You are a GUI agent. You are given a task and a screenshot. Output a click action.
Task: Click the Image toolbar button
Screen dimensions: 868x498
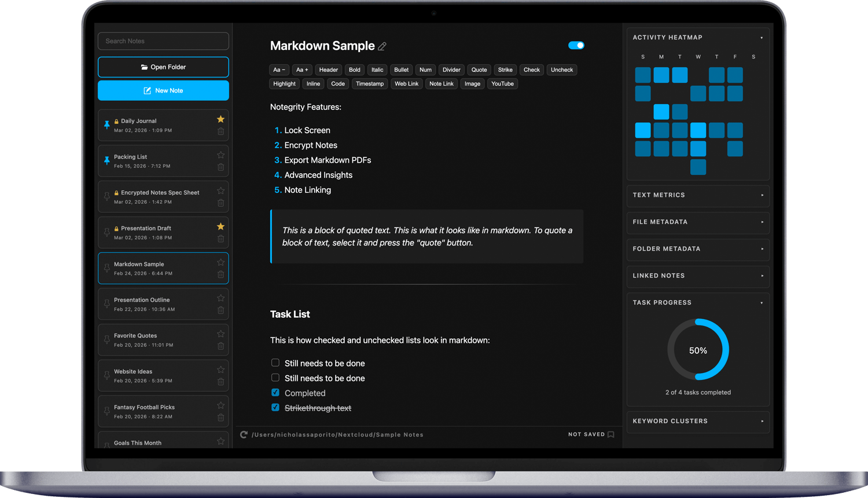[472, 84]
